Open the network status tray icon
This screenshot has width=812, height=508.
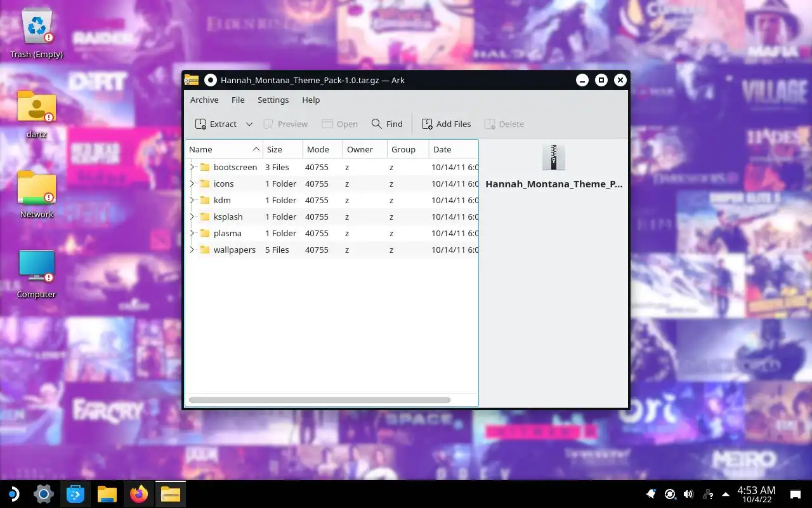pos(707,494)
